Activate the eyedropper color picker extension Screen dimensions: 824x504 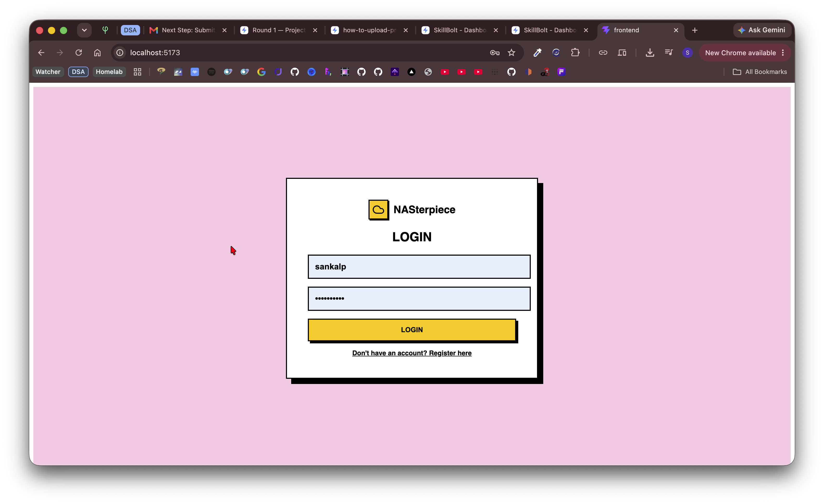coord(537,53)
